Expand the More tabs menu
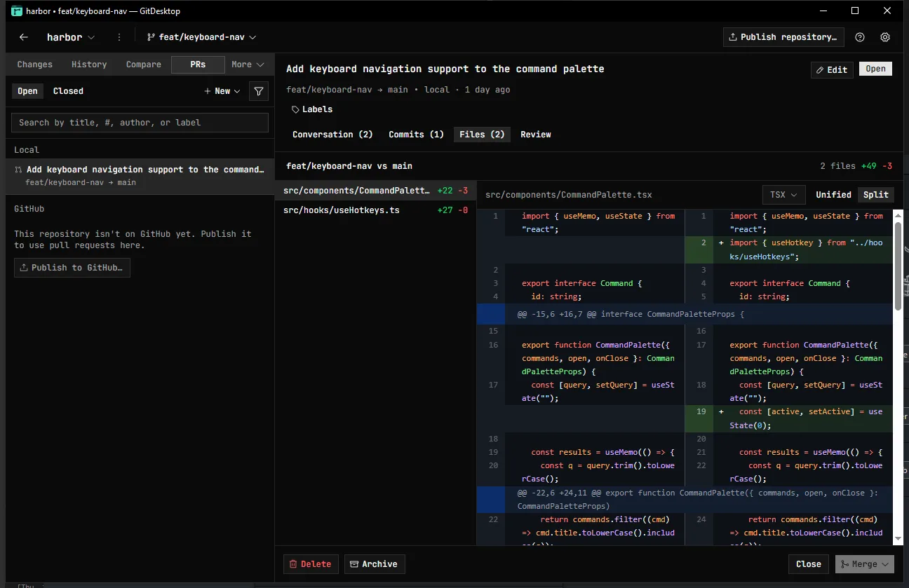 tap(248, 64)
